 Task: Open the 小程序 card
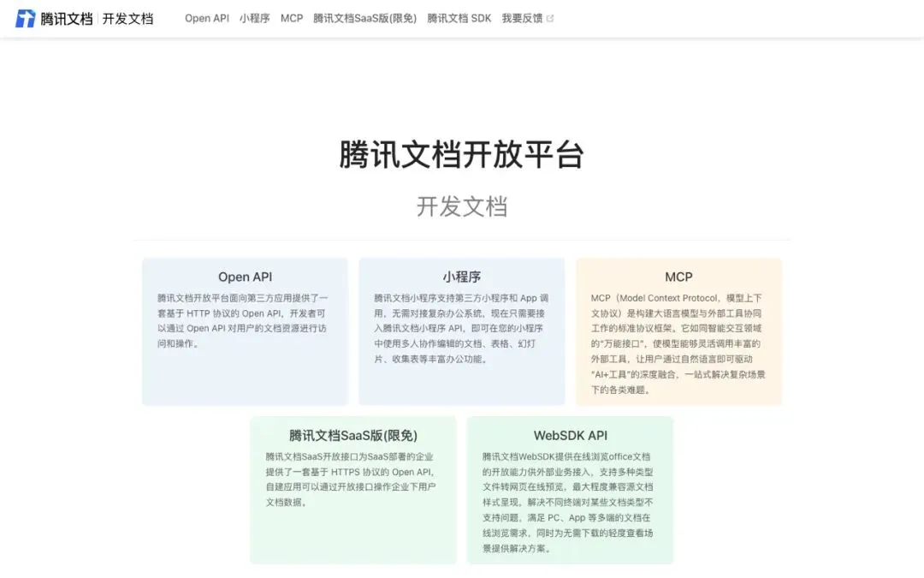tap(461, 331)
